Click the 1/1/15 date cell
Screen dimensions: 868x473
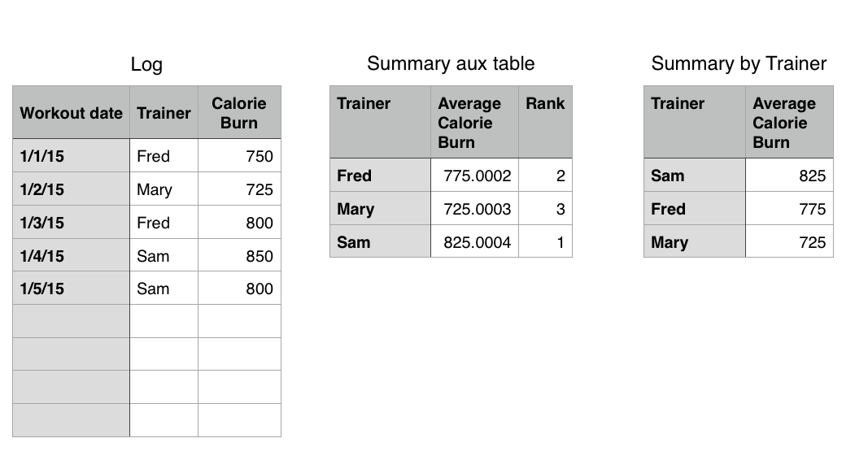click(71, 156)
